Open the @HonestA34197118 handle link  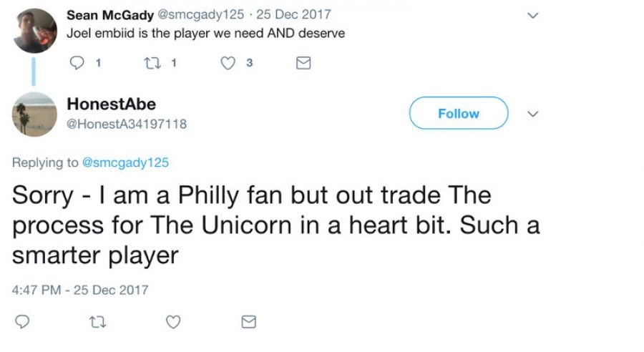pyautogui.click(x=126, y=124)
